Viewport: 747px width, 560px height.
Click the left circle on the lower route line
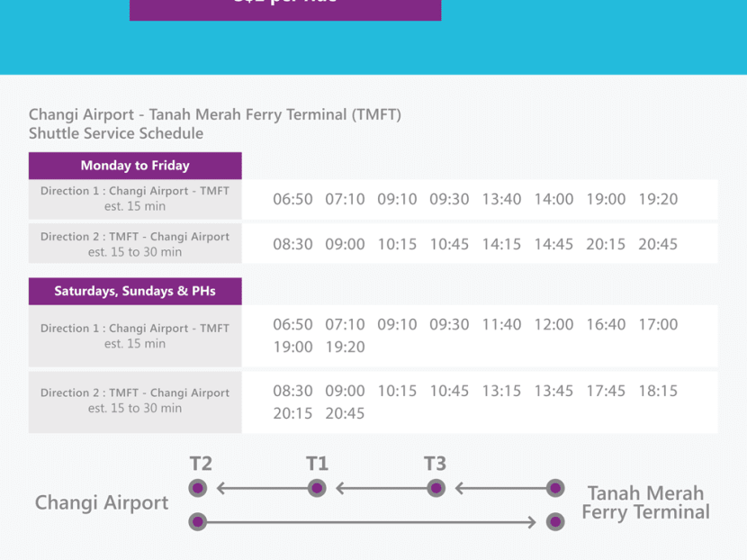click(199, 521)
